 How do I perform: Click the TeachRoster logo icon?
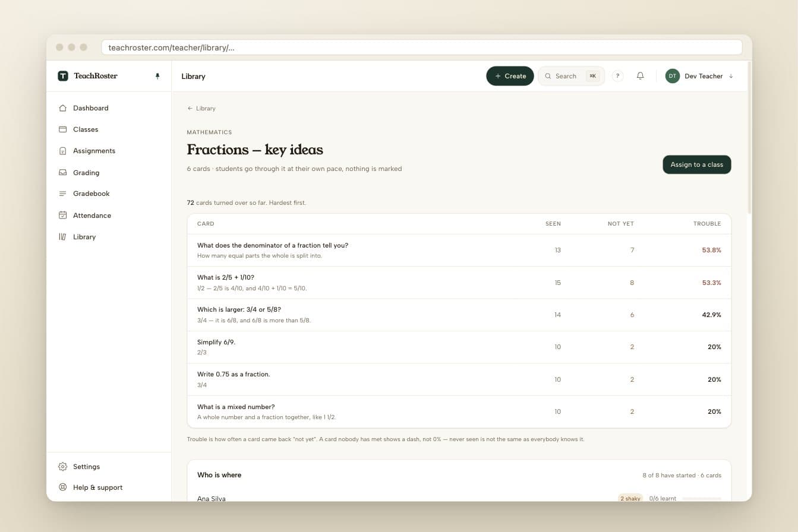click(x=63, y=76)
